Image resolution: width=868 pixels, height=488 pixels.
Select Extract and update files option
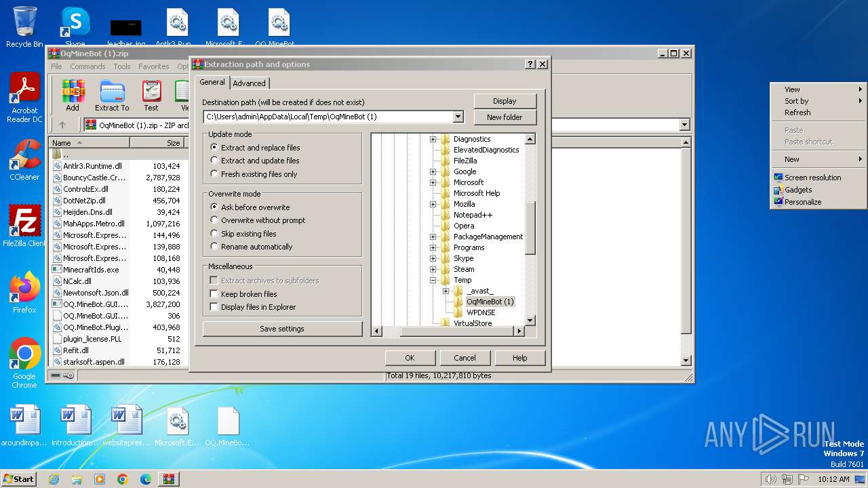(x=254, y=161)
